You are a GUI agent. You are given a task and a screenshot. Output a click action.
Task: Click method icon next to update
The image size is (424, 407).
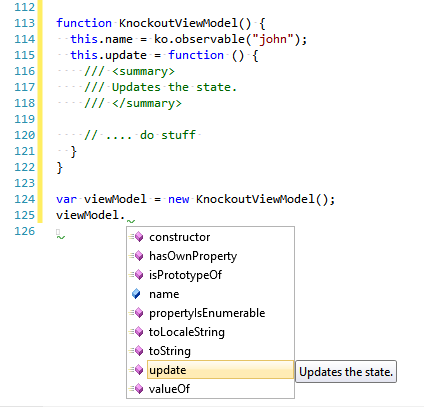tap(136, 370)
